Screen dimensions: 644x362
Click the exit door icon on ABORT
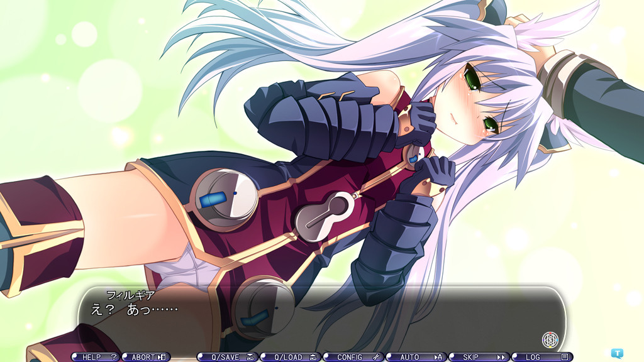162,357
